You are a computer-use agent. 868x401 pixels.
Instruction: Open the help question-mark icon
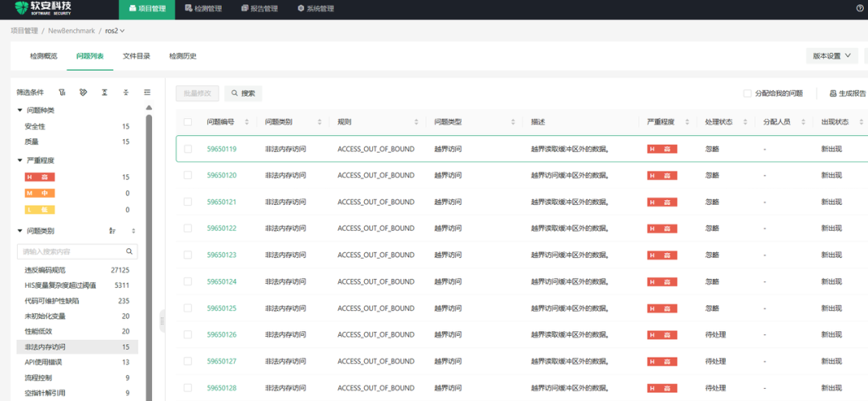860,8
